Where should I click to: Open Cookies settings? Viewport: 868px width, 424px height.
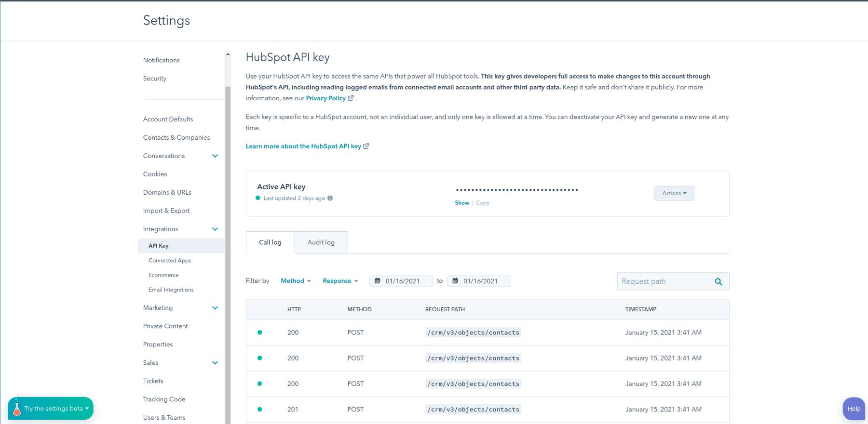155,174
